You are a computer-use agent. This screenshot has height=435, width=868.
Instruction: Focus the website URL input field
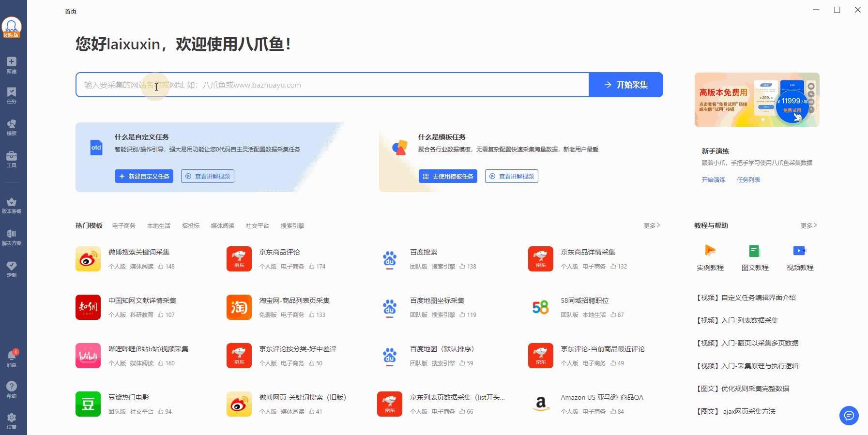[333, 85]
